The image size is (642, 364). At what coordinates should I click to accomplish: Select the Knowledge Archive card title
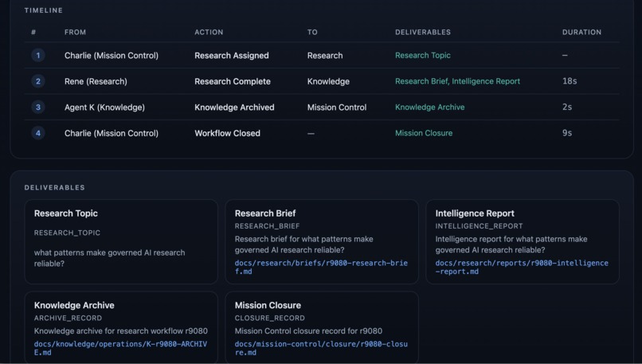pyautogui.click(x=74, y=305)
